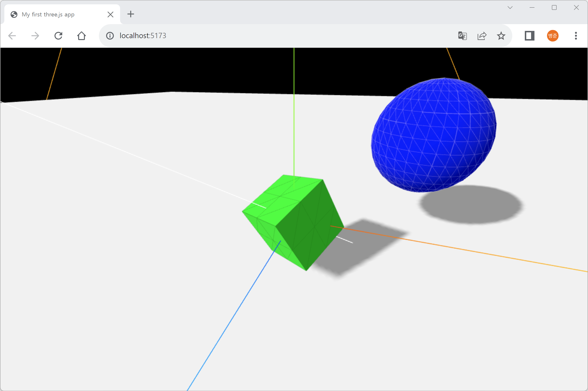Click the forward navigation arrow
588x391 pixels.
(x=35, y=36)
